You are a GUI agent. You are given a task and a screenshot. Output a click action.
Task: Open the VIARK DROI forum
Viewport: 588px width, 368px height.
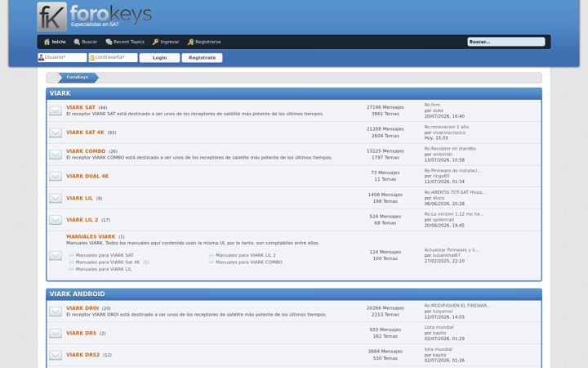(82, 308)
